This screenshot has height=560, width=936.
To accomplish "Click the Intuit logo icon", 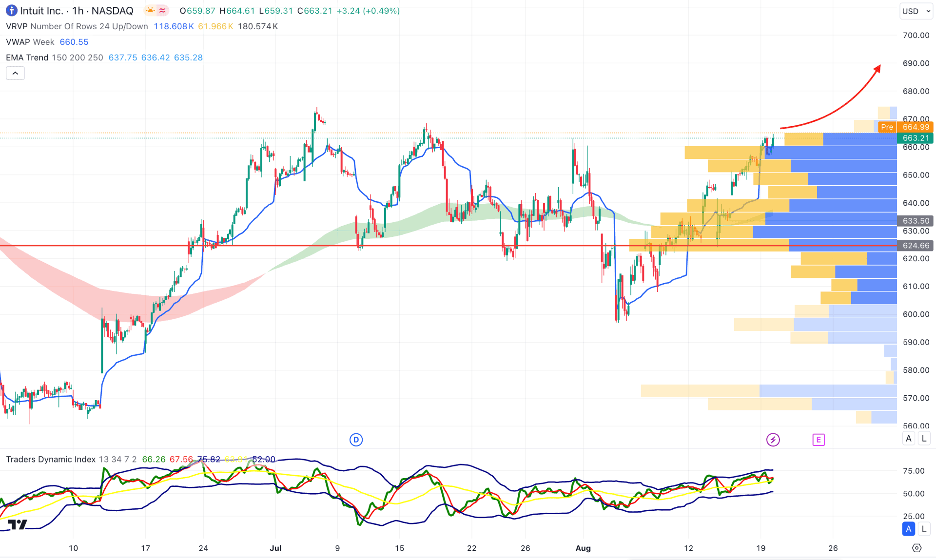I will click(11, 10).
